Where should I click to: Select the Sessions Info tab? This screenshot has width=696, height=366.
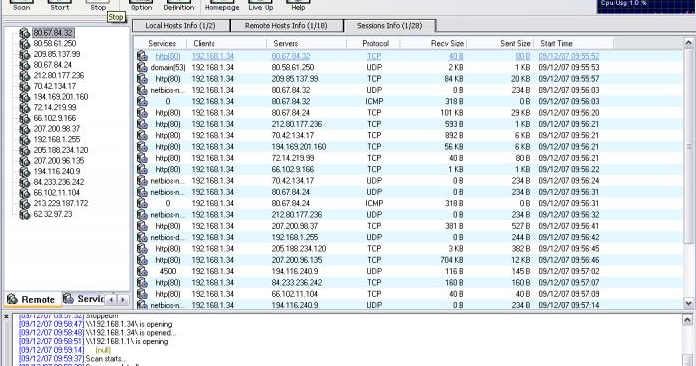[x=390, y=26]
